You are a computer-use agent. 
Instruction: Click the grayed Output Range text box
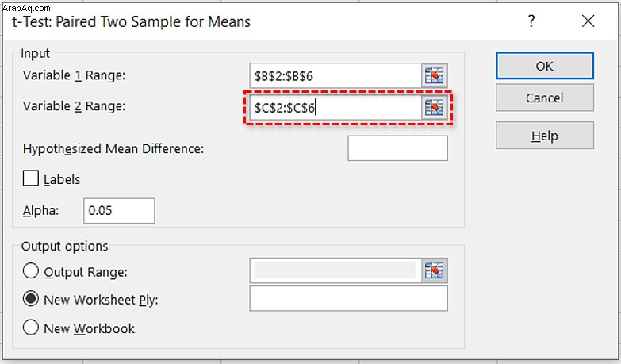pos(335,270)
